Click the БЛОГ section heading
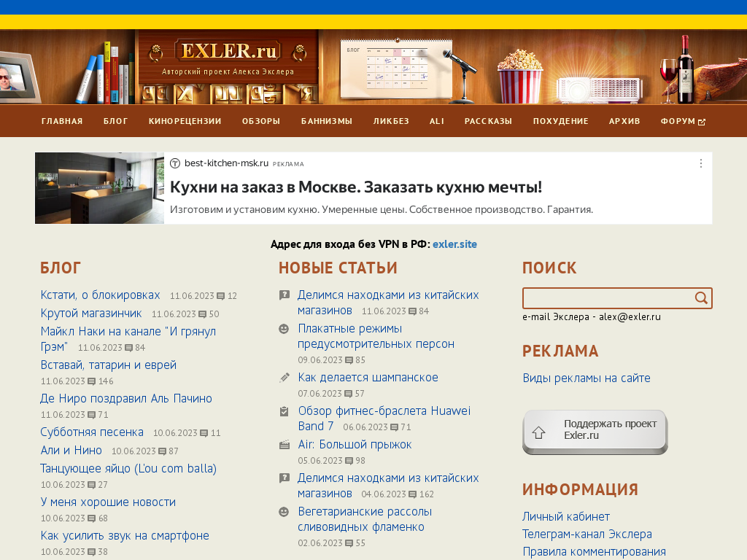This screenshot has height=560, width=747. tap(61, 268)
